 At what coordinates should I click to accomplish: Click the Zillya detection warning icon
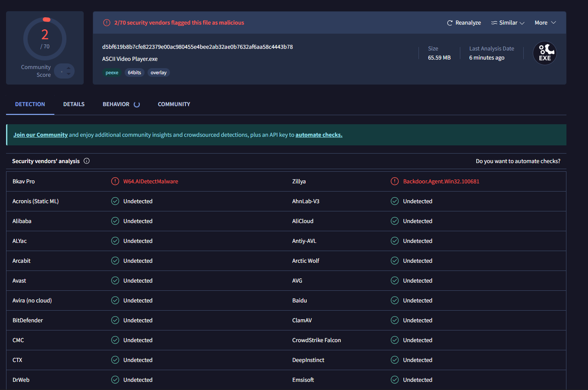point(395,181)
